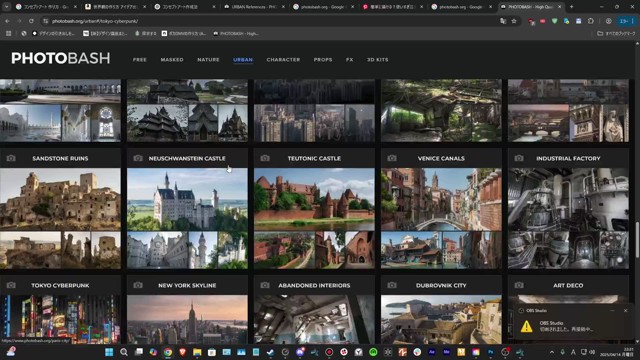This screenshot has height=360, width=640.
Task: Click camera icon beside Teutonic Castle
Action: point(265,158)
